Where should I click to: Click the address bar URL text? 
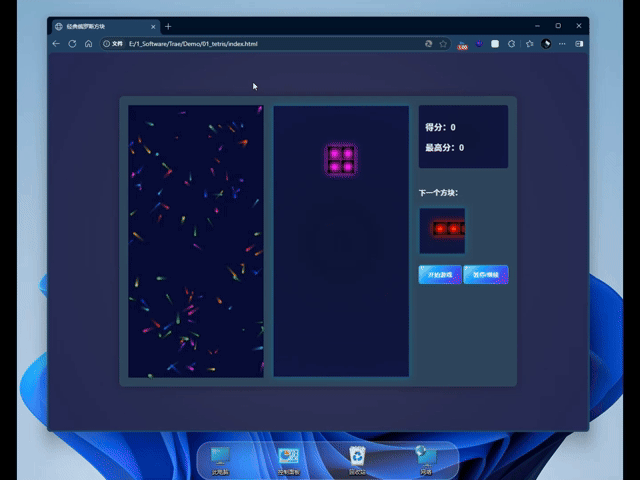click(193, 44)
